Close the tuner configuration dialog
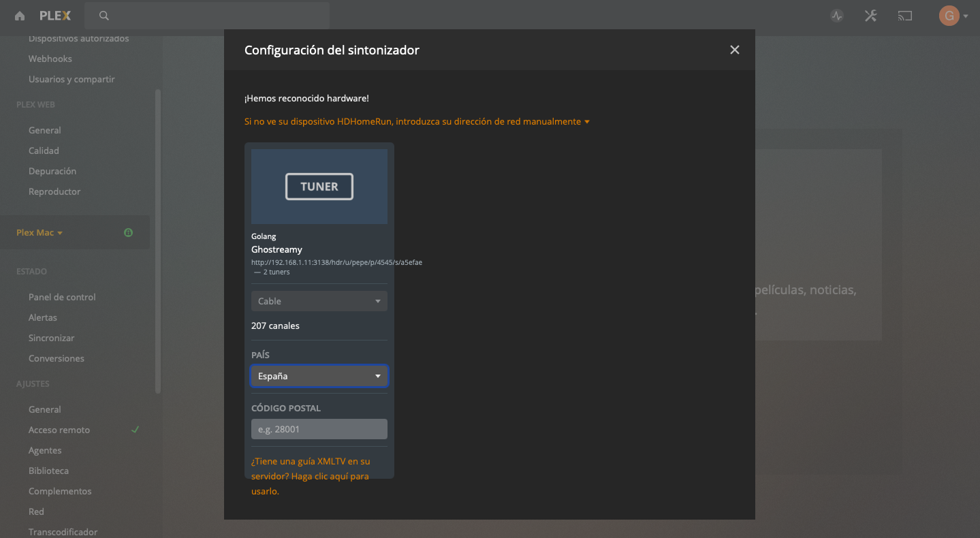Viewport: 980px width, 538px height. (x=734, y=50)
